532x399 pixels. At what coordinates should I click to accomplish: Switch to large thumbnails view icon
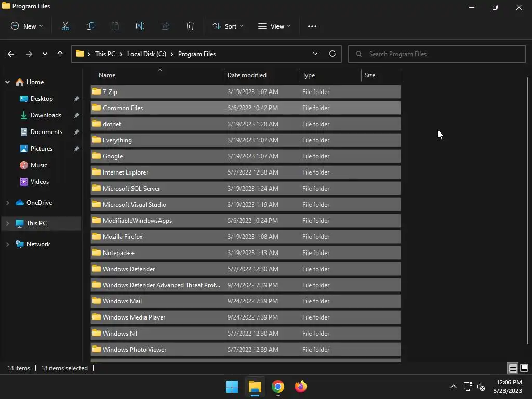(x=524, y=368)
